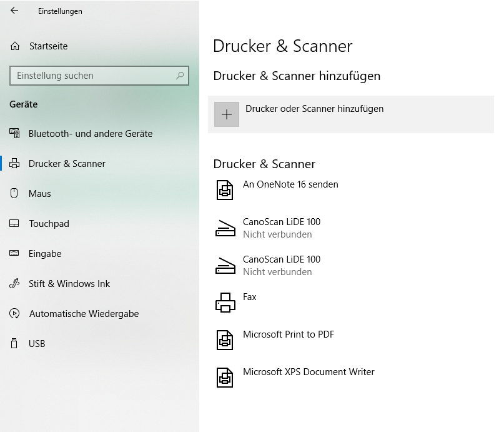This screenshot has width=504, height=432.
Task: Open Bluetooth- und andere Geräte settings
Action: tap(91, 134)
